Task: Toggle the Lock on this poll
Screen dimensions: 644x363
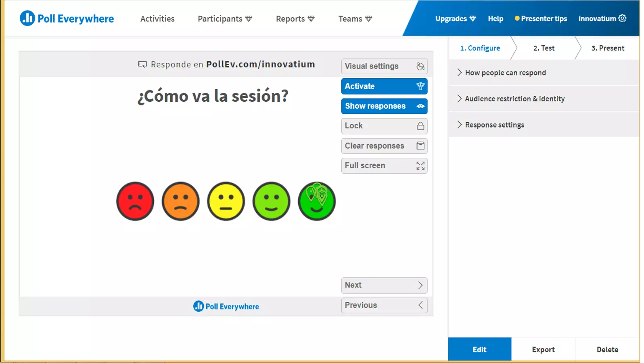Action: coord(384,126)
